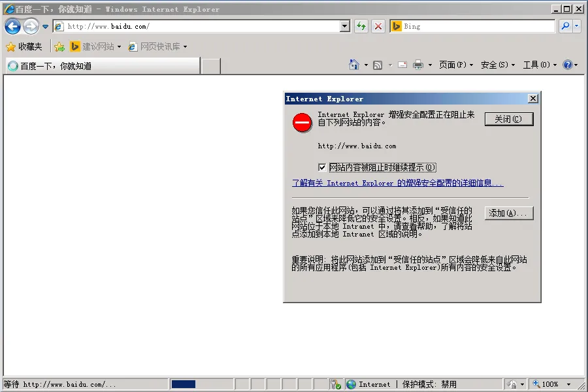Open the 网页快讯库 web slice gallery

(157, 46)
